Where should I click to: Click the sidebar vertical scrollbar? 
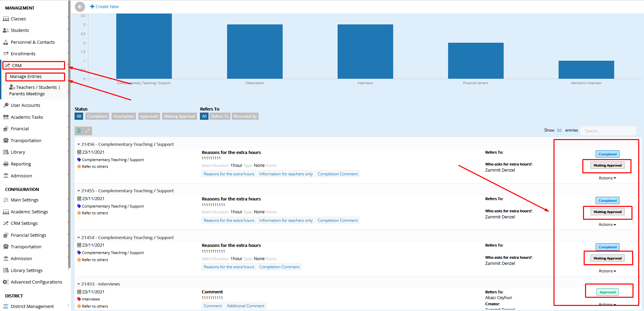[x=69, y=134]
